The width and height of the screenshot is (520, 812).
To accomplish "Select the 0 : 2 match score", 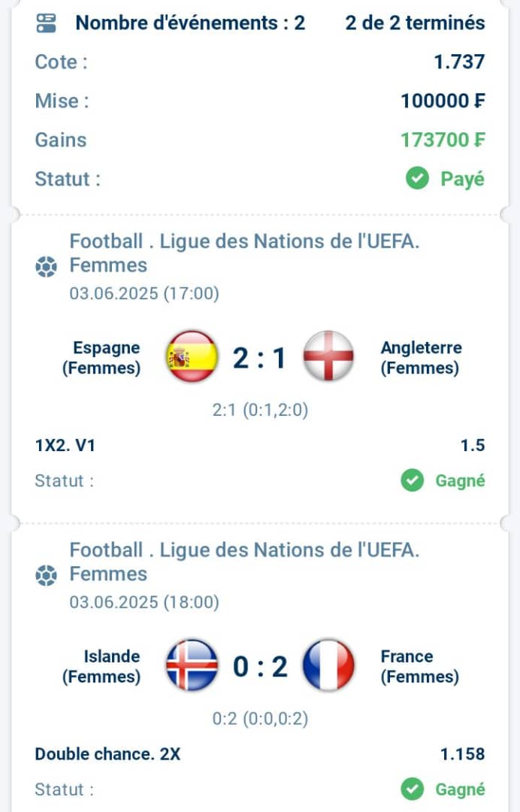I will (260, 666).
